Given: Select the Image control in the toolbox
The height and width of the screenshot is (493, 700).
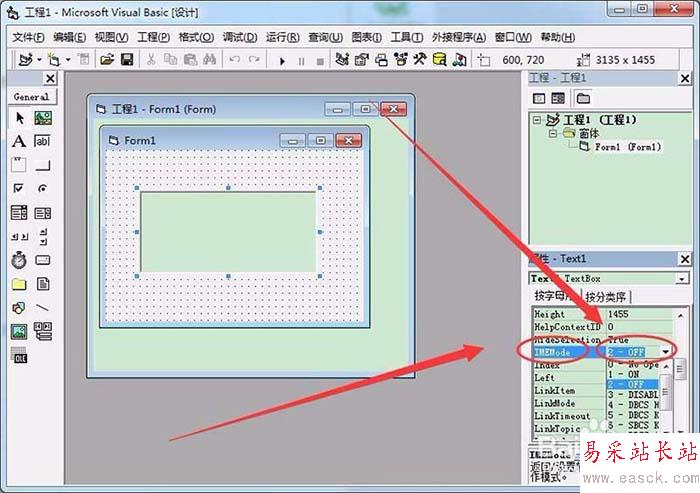Looking at the screenshot, I should (19, 331).
